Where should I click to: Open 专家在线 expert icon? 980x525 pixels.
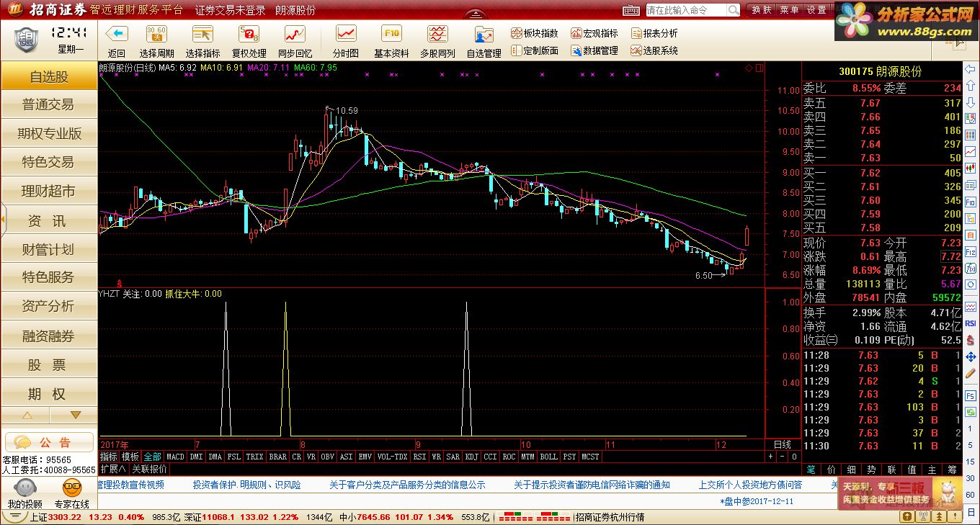point(71,495)
